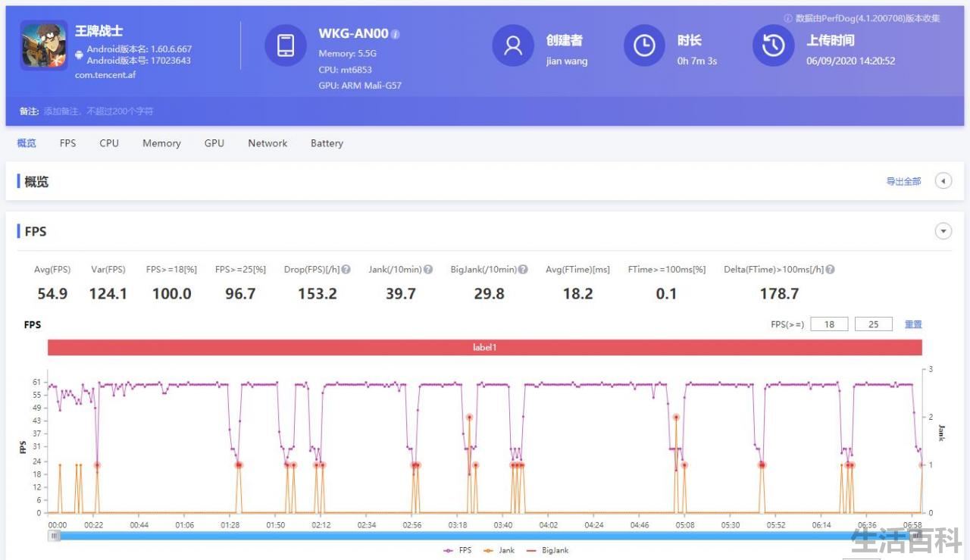970x560 pixels.
Task: Click the upload time history icon
Action: (773, 45)
